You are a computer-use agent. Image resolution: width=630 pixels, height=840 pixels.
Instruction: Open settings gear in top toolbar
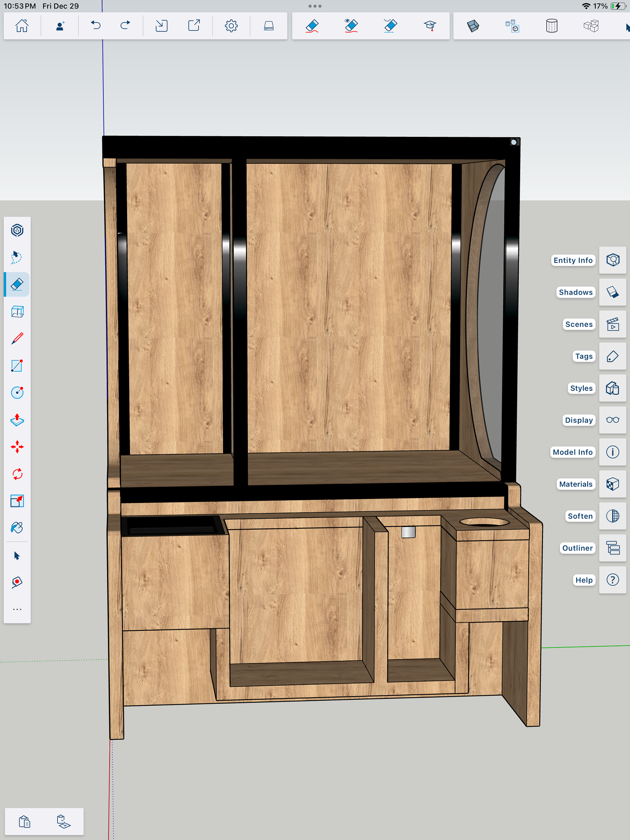click(x=231, y=26)
